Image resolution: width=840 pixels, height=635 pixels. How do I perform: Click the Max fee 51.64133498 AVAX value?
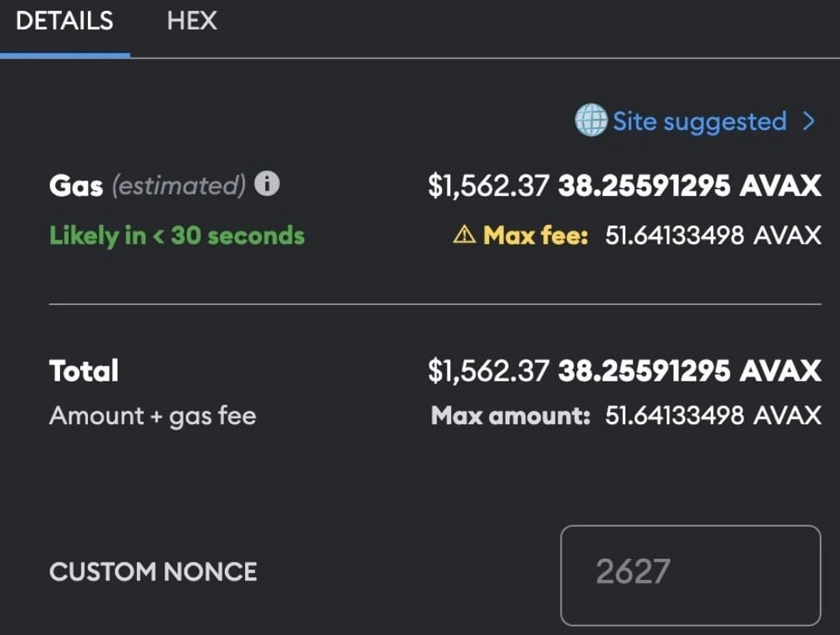tap(712, 235)
